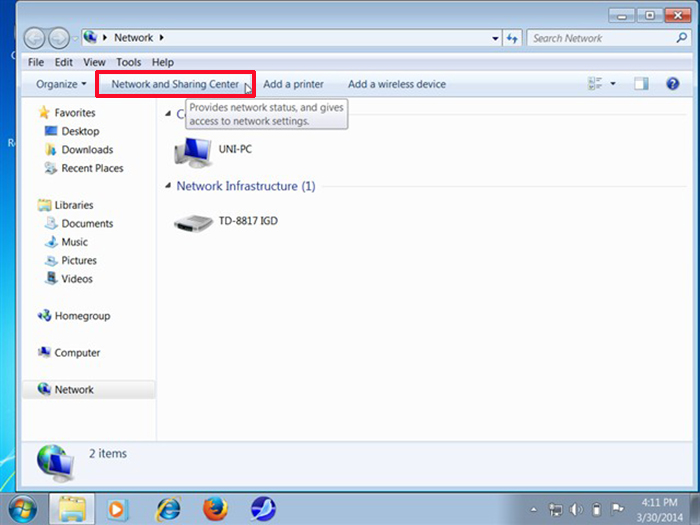700x525 pixels.
Task: Open Network and Sharing Center
Action: coord(175,84)
